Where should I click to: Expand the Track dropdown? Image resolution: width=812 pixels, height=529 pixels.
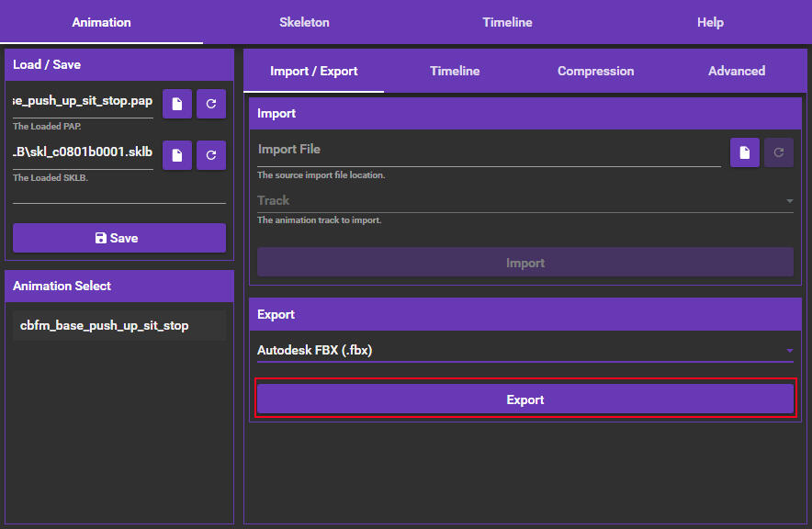(524, 201)
